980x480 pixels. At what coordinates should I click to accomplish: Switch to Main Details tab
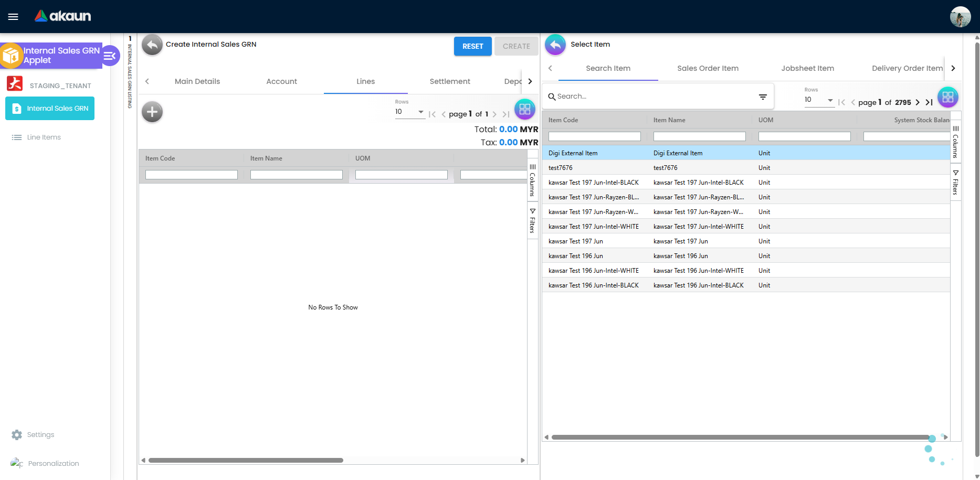pyautogui.click(x=197, y=81)
